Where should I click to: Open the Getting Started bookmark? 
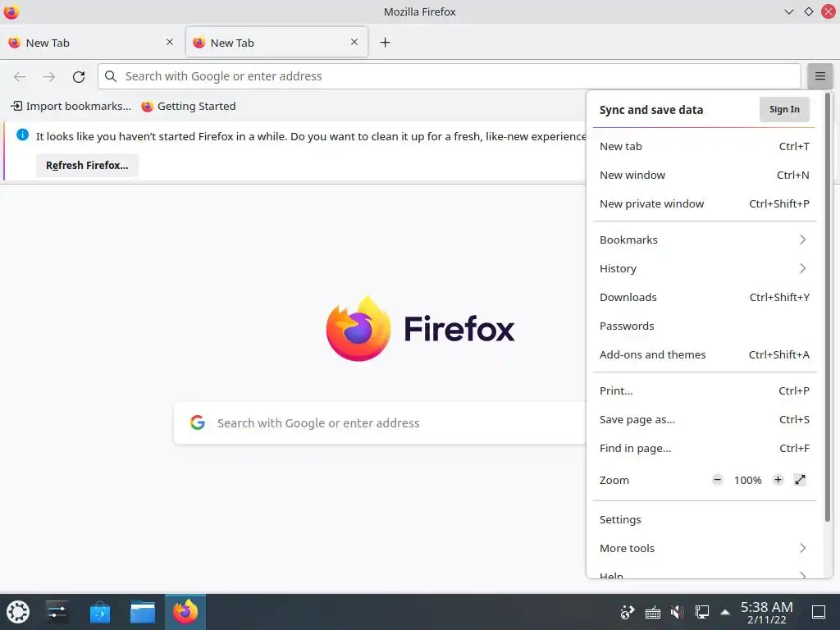[189, 106]
